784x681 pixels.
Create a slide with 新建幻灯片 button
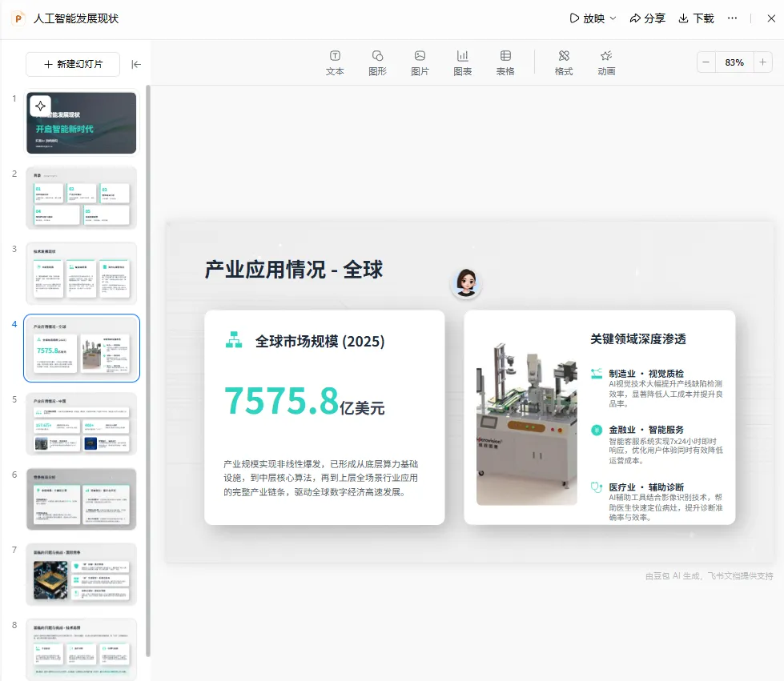[x=73, y=64]
